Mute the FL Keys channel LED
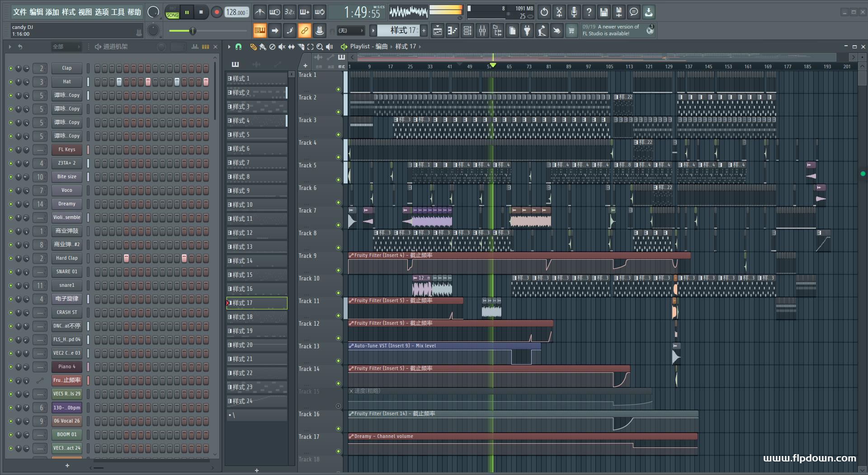The image size is (868, 475). point(11,150)
